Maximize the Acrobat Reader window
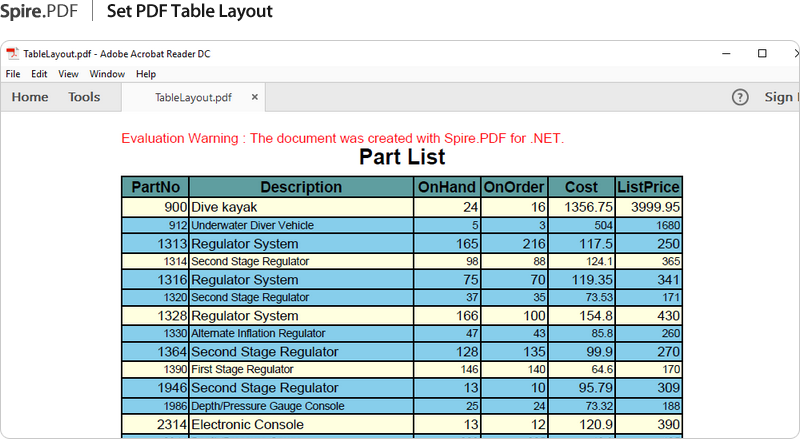 point(762,54)
